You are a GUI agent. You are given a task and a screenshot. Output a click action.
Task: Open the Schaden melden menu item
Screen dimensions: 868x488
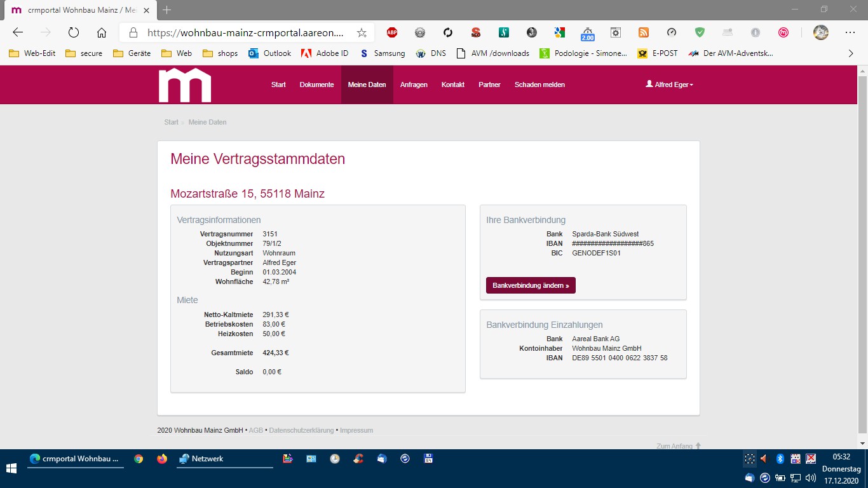pyautogui.click(x=539, y=85)
